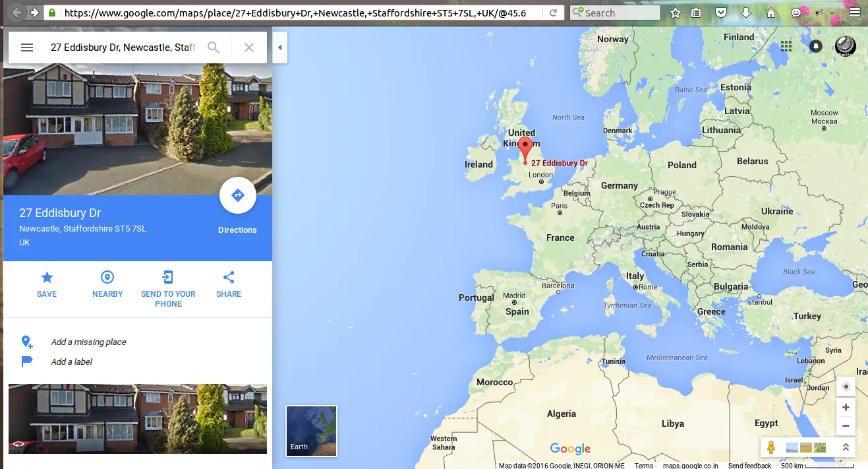Open second explore imagery thumbnail
This screenshot has height=469, width=868.
805,447
